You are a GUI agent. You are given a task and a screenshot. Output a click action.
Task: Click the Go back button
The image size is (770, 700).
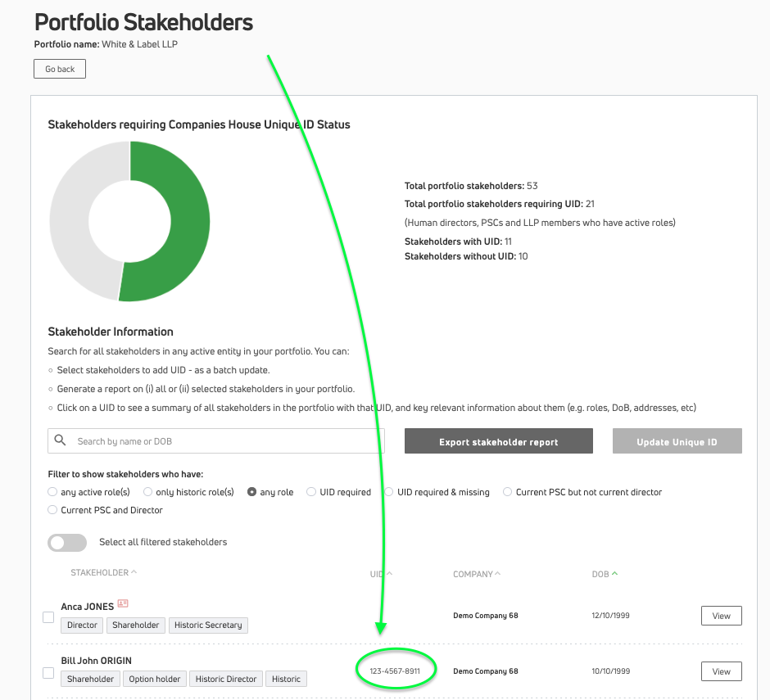[60, 69]
